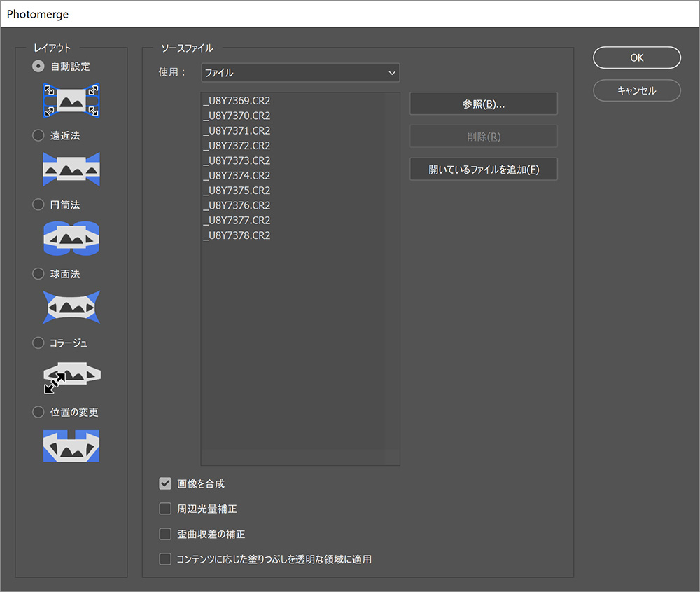Click the 円筒法 cylindrical layout icon
Image resolution: width=700 pixels, height=592 pixels.
[x=71, y=239]
